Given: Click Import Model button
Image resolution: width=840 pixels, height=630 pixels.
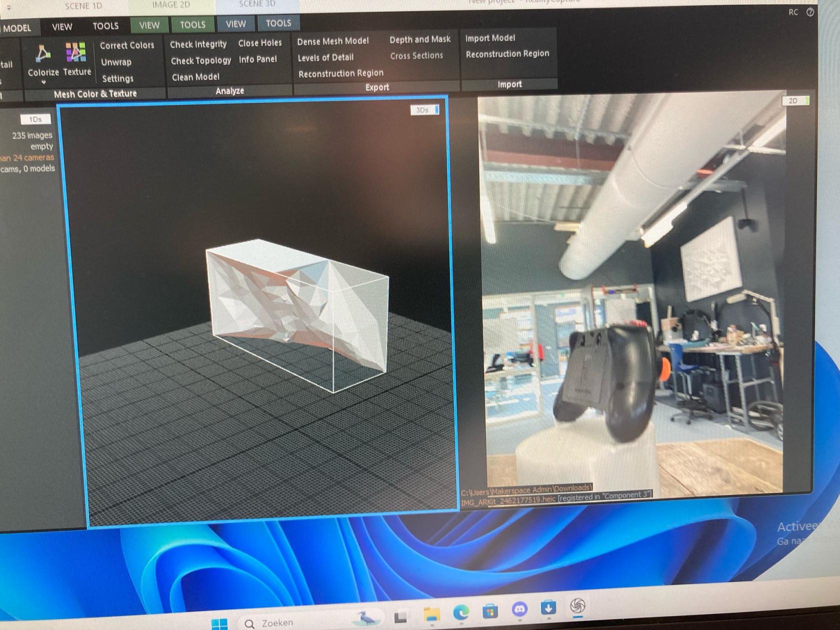Looking at the screenshot, I should [490, 38].
